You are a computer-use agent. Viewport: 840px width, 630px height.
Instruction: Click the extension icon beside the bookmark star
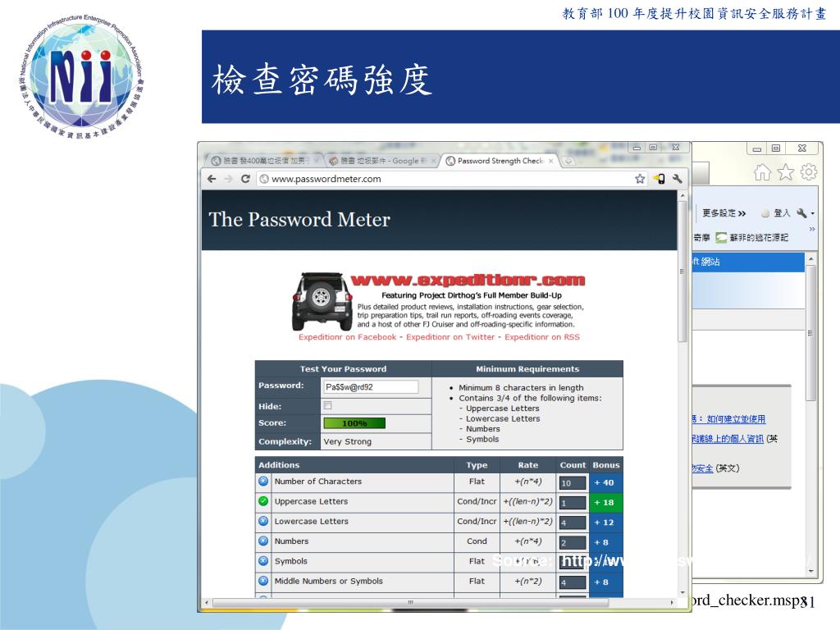[659, 179]
